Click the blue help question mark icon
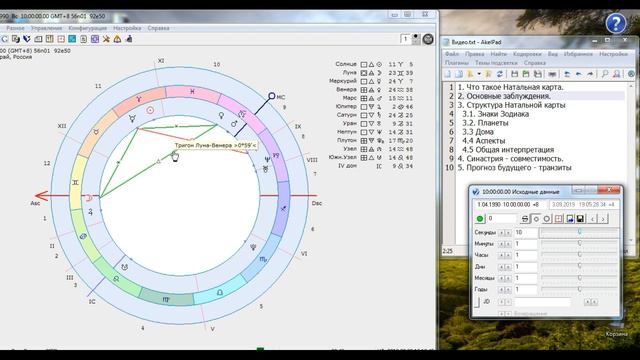Image resolution: width=640 pixels, height=360 pixels. (x=616, y=23)
